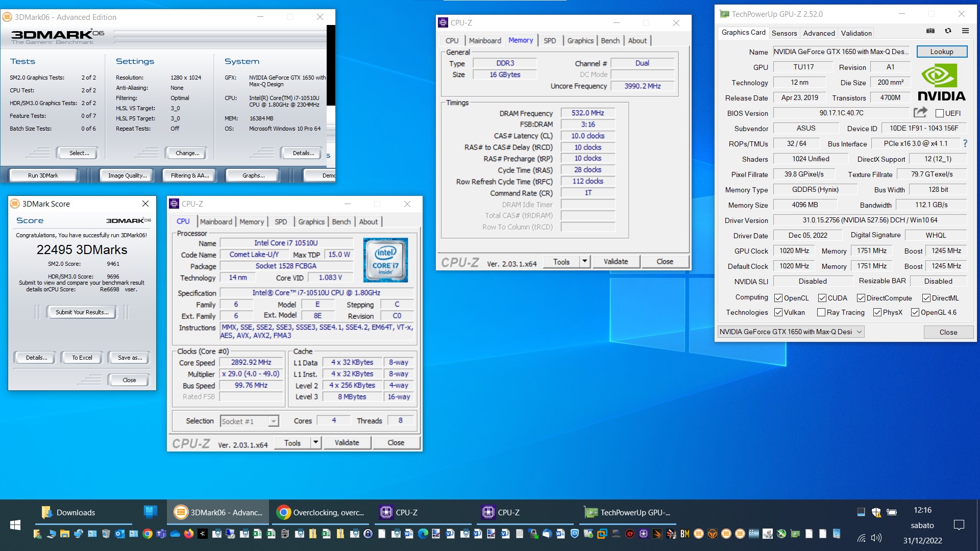Image resolution: width=980 pixels, height=551 pixels.
Task: Click taskbar clock showing 12:16
Action: 922,510
